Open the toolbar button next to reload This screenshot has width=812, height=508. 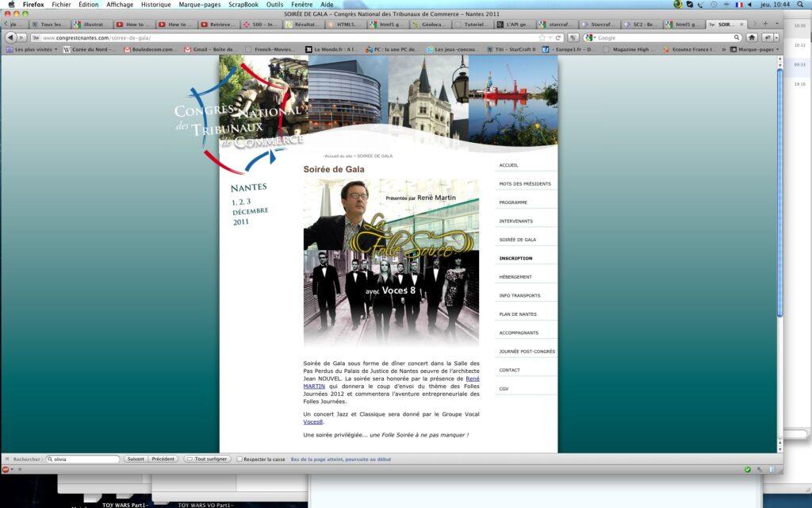[x=573, y=38]
